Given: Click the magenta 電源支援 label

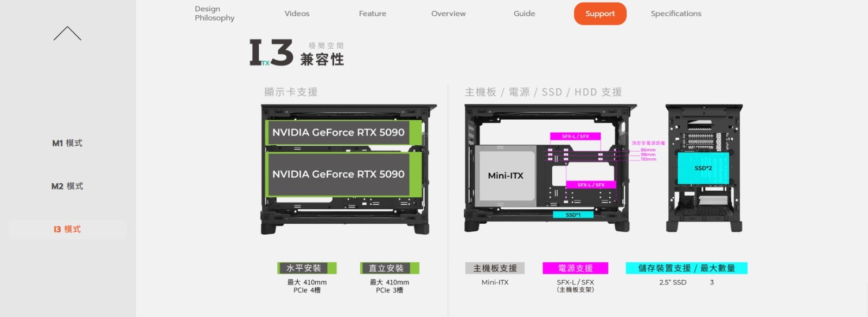Looking at the screenshot, I should [x=576, y=268].
